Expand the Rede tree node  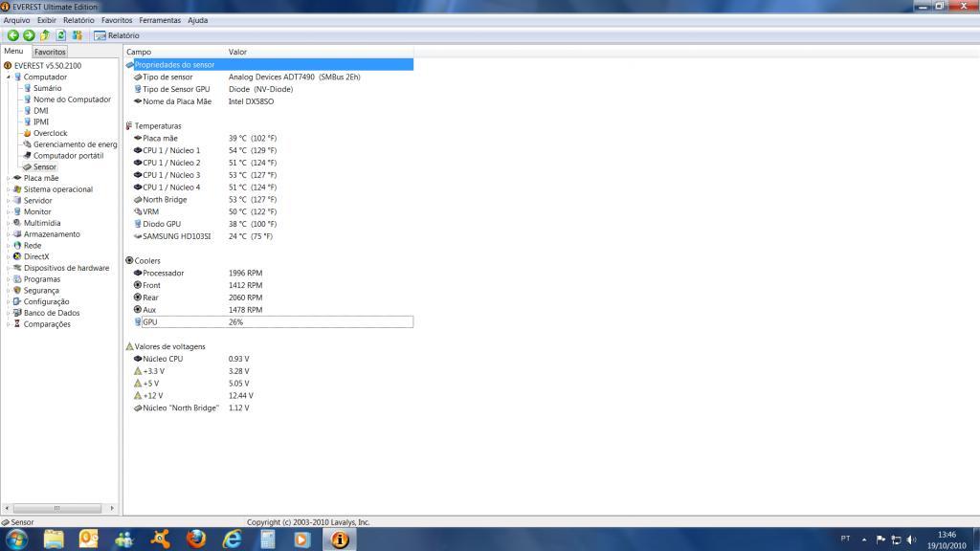tap(8, 246)
